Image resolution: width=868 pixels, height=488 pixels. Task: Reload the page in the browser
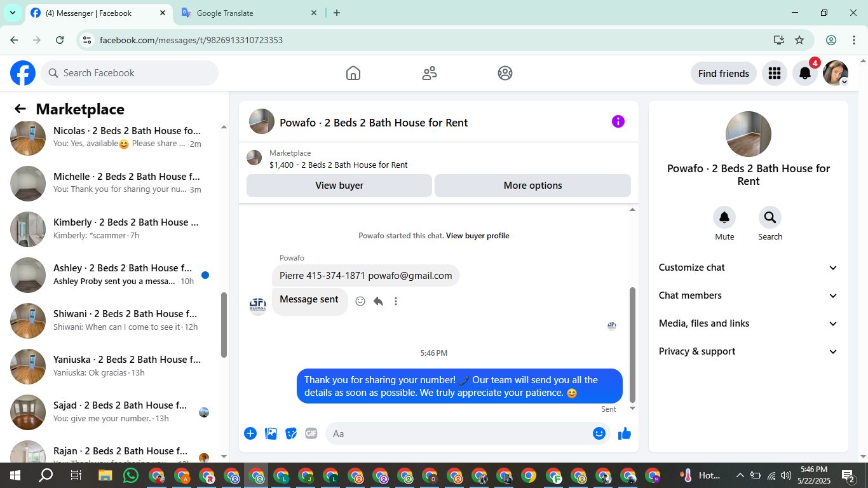tap(60, 40)
